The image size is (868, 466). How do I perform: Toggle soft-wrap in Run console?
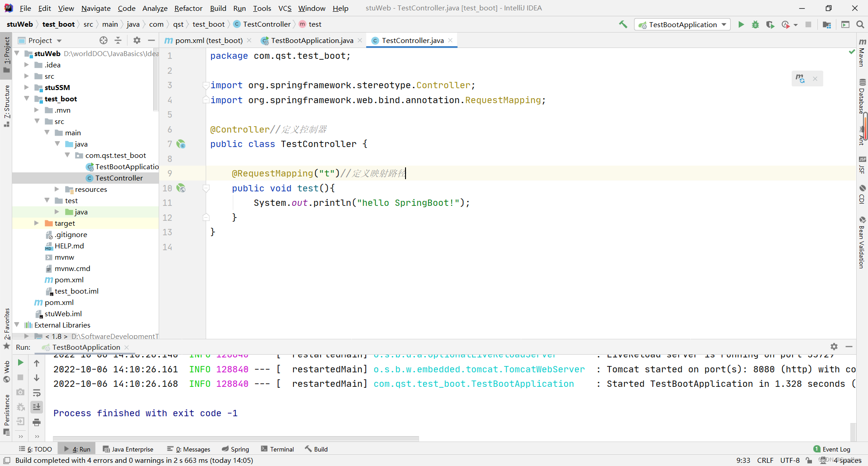pos(37,393)
